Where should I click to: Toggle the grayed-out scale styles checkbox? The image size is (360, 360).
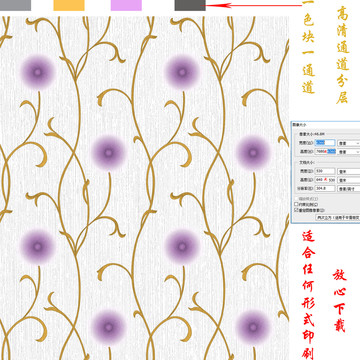(x=296, y=199)
